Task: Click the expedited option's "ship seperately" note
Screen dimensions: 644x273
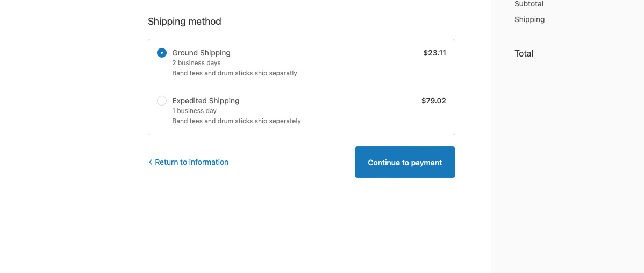Action: (237, 121)
